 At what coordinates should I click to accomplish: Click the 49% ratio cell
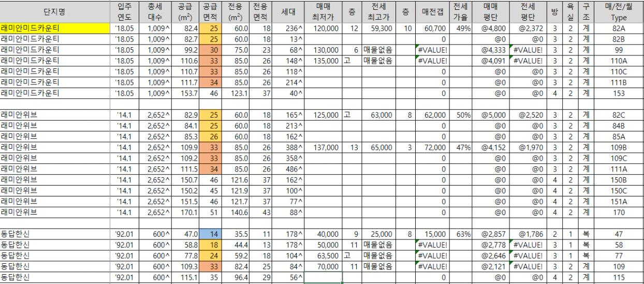460,28
